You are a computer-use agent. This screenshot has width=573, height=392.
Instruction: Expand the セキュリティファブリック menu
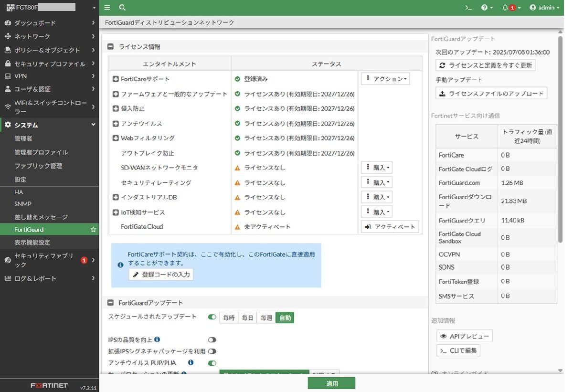(50, 260)
